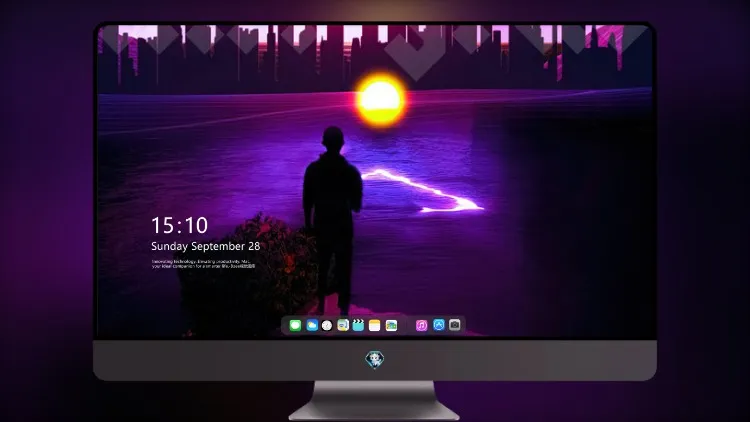The height and width of the screenshot is (422, 750).
Task: Open the chat-bubble app icon beside the clock
Action: tap(342, 325)
